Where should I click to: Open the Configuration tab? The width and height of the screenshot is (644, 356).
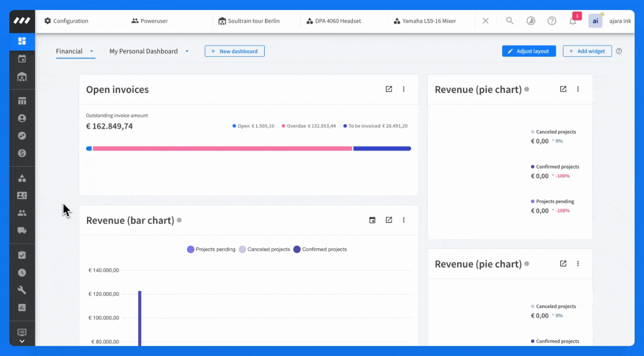pyautogui.click(x=66, y=21)
